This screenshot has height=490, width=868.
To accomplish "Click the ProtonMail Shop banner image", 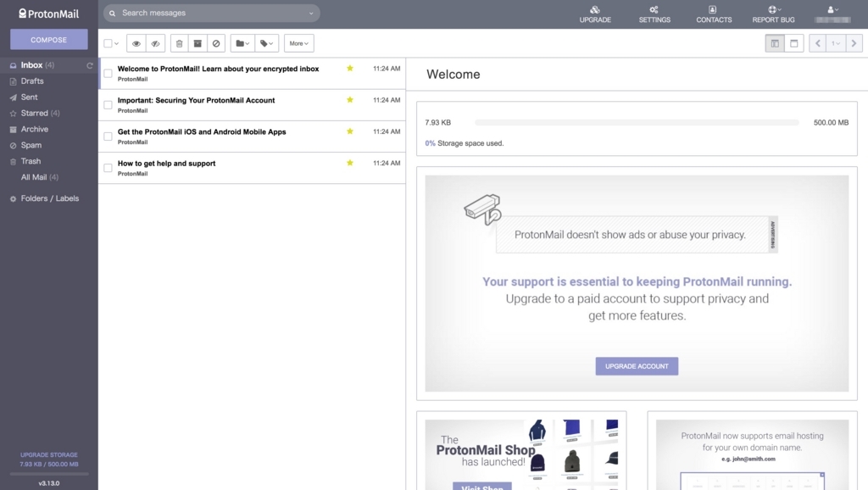I will tap(521, 454).
